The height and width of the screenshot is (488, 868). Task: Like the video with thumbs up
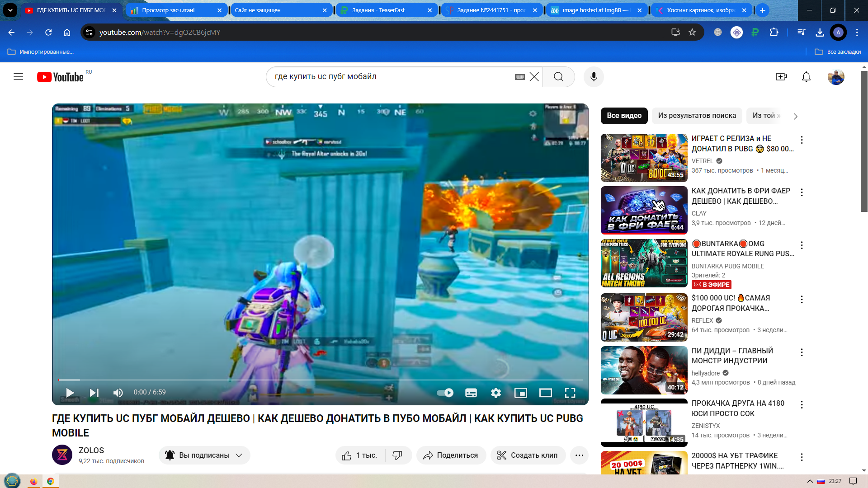(360, 455)
